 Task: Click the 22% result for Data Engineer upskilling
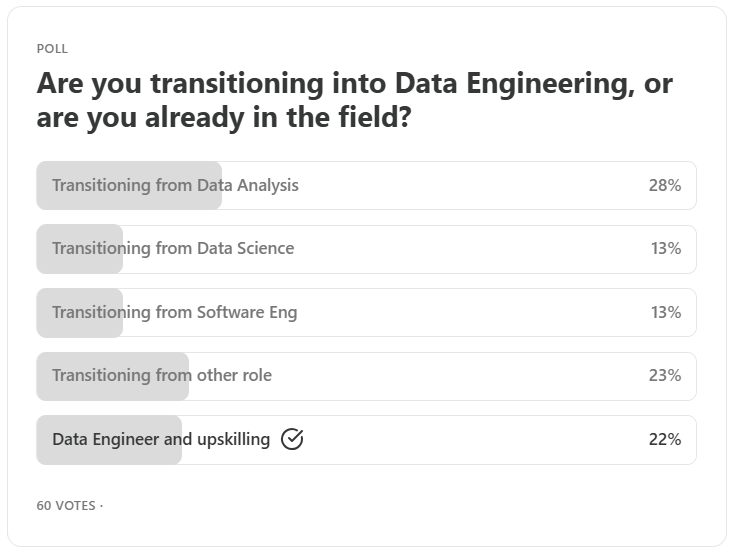[x=664, y=439]
